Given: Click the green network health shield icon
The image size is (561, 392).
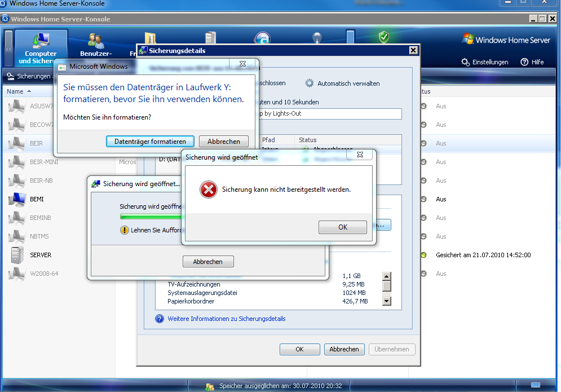Looking at the screenshot, I should click(x=384, y=37).
